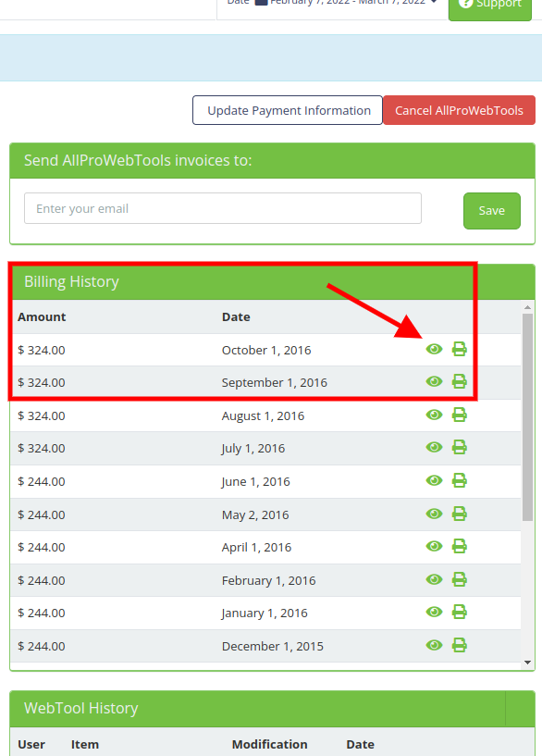Show the August 1, 2016 invoice via the eye icon

434,415
